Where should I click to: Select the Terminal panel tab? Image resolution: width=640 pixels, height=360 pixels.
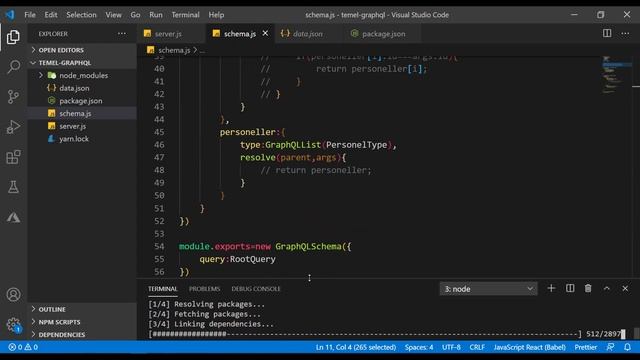click(162, 289)
